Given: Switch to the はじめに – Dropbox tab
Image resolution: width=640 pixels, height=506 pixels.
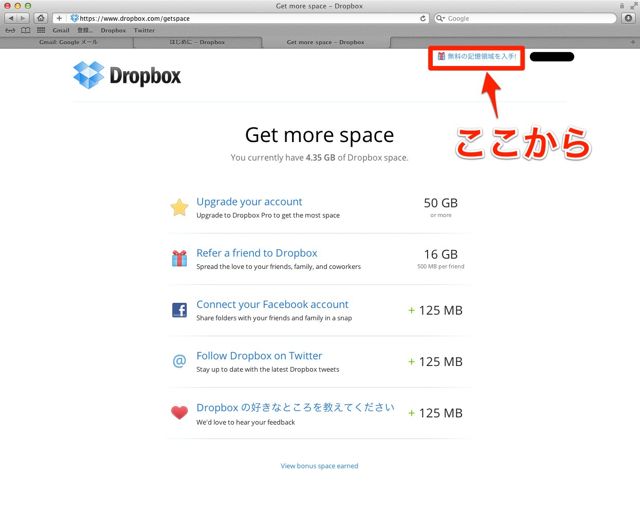Looking at the screenshot, I should pyautogui.click(x=197, y=42).
